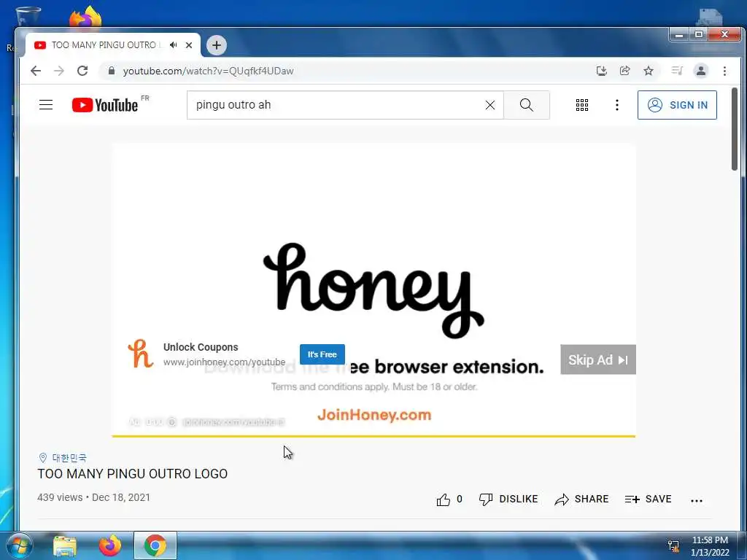Click the address bar URL
Viewport: 747px width, 560px height.
208,71
